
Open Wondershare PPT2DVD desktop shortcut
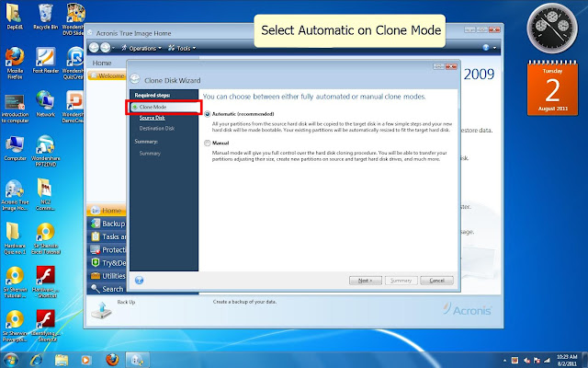coord(45,151)
